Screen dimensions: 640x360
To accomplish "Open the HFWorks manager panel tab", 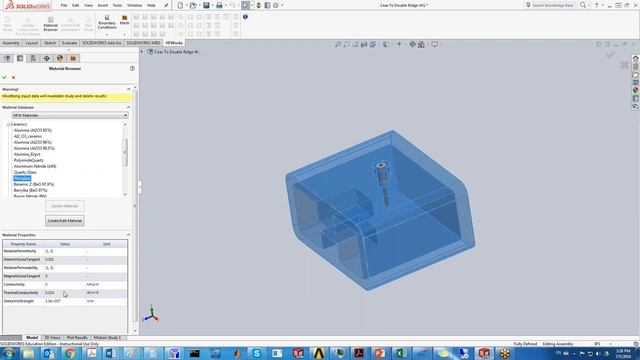I will point(73,58).
